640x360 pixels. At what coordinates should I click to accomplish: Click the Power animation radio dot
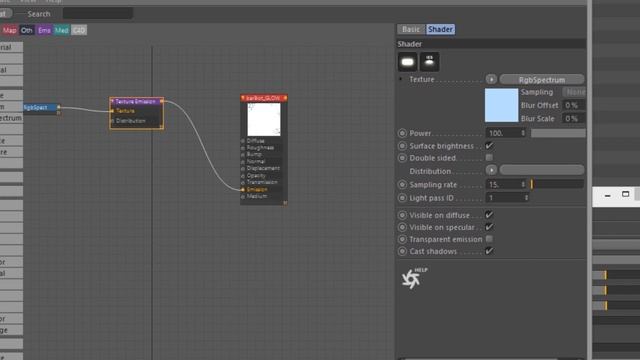click(x=402, y=133)
